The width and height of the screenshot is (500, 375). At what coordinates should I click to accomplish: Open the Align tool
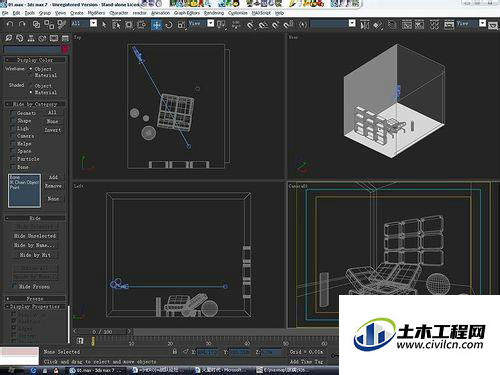378,25
